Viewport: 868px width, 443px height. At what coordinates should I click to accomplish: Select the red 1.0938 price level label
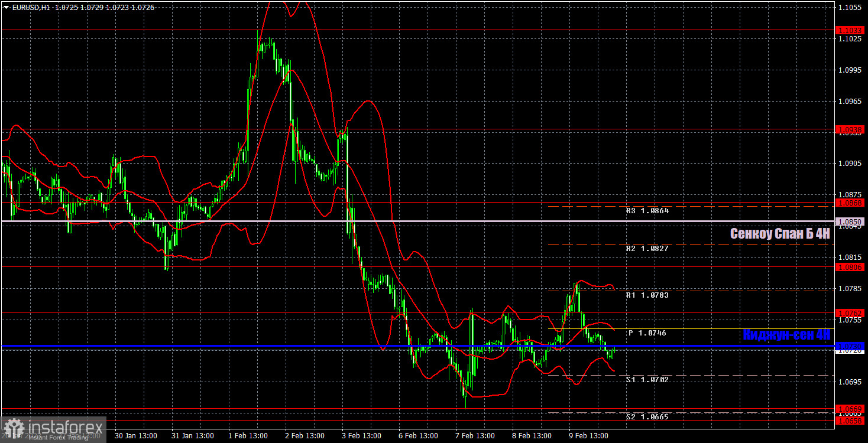(850, 129)
